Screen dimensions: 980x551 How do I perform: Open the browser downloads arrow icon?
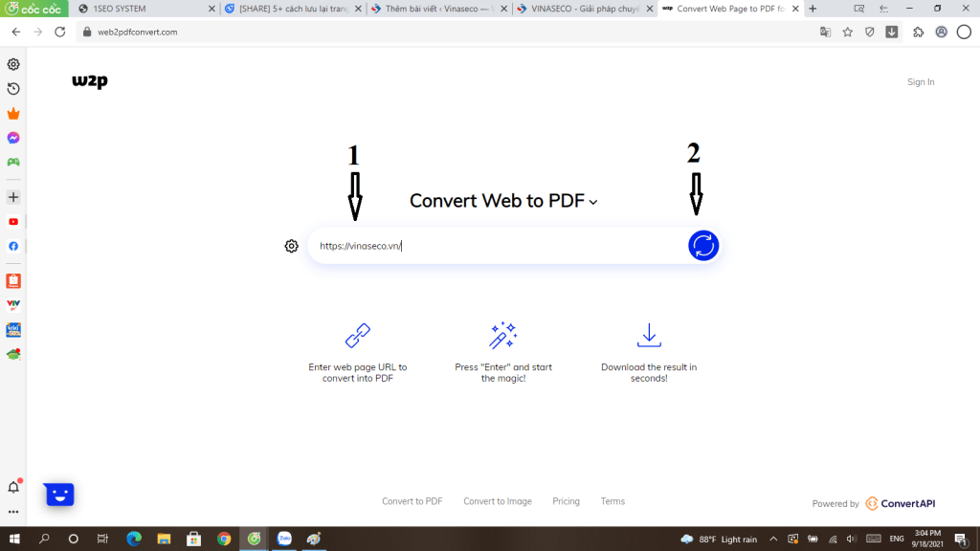point(892,32)
